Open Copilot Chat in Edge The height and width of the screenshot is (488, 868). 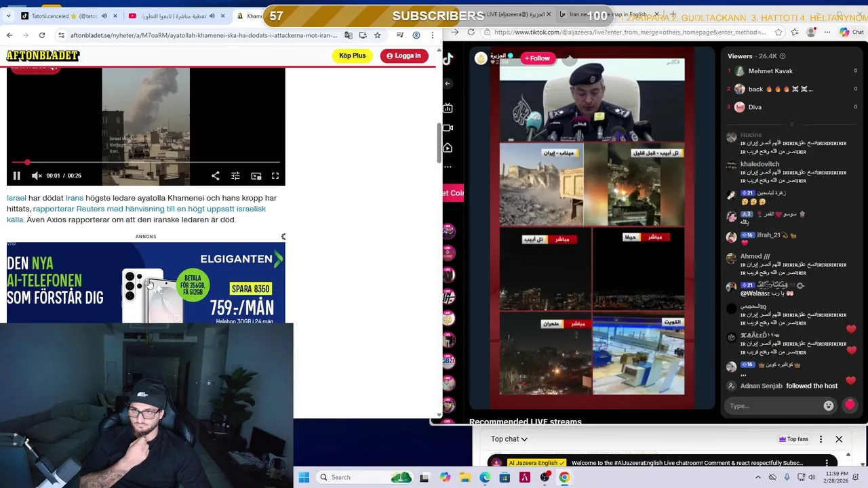(852, 32)
